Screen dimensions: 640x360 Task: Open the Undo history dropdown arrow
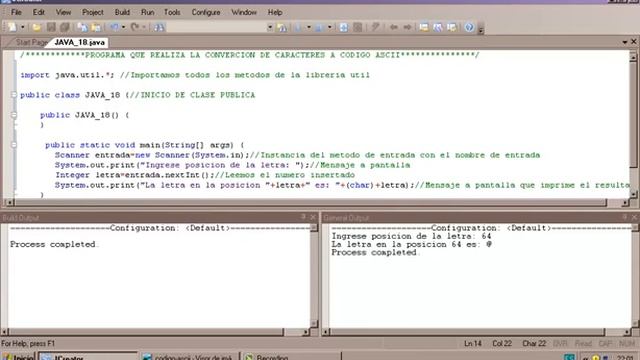tap(123, 27)
